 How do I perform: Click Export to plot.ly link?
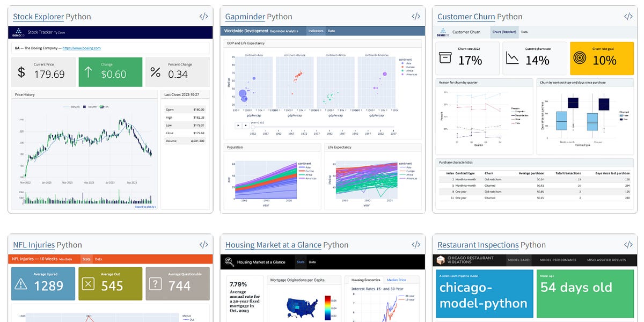click(x=145, y=207)
